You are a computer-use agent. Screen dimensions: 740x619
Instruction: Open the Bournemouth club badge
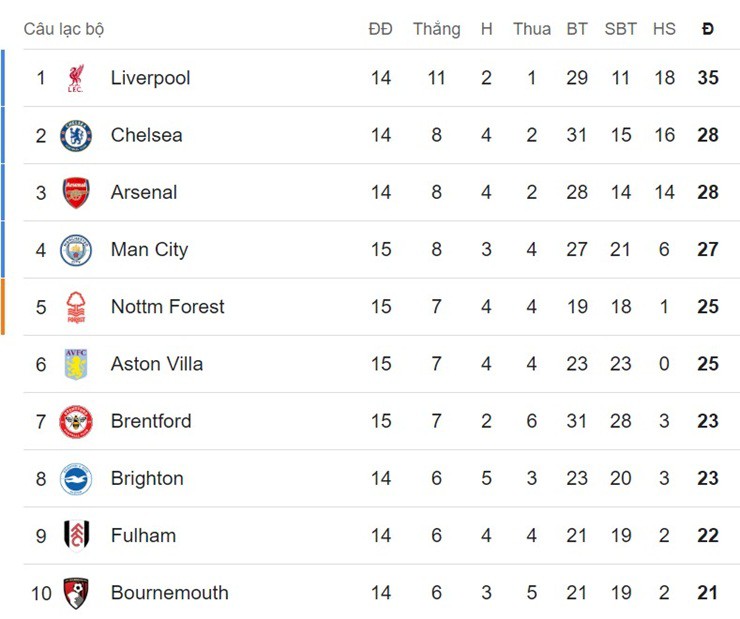(x=76, y=593)
